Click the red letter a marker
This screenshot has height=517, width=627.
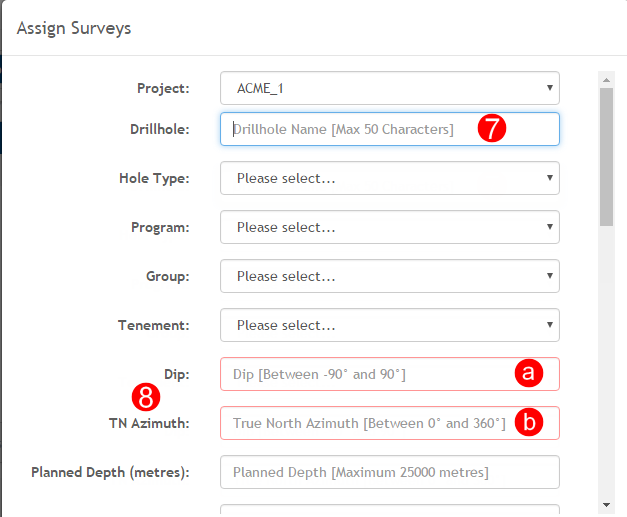click(x=529, y=373)
